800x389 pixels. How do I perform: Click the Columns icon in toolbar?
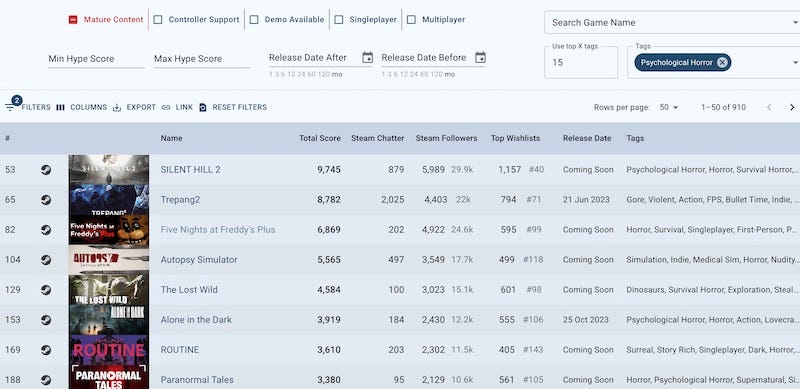click(60, 107)
